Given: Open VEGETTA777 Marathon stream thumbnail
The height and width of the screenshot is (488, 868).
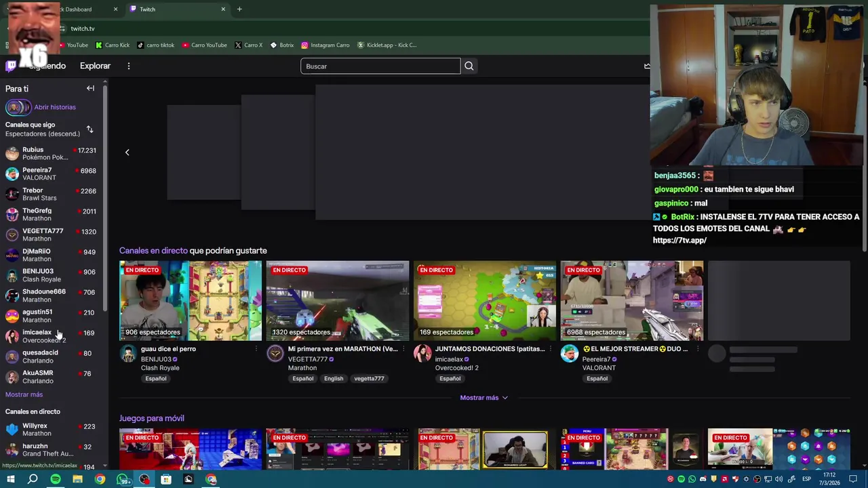Looking at the screenshot, I should 338,300.
